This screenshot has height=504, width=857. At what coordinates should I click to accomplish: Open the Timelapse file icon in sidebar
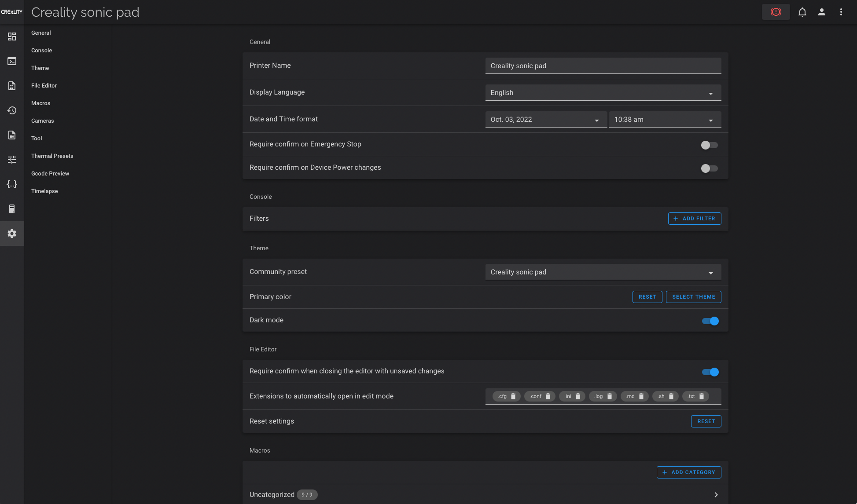12,135
